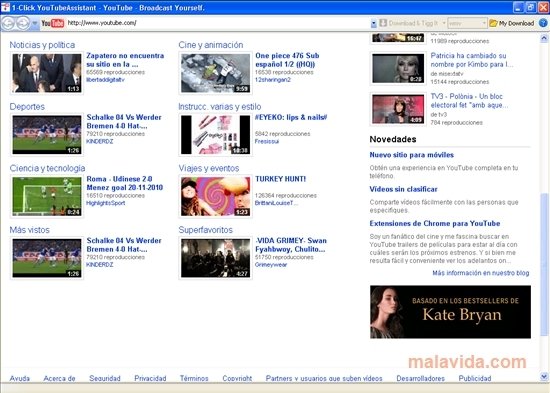This screenshot has height=393, width=550.
Task: Play the TURKEY HUNT! thumbnail
Action: pos(216,196)
